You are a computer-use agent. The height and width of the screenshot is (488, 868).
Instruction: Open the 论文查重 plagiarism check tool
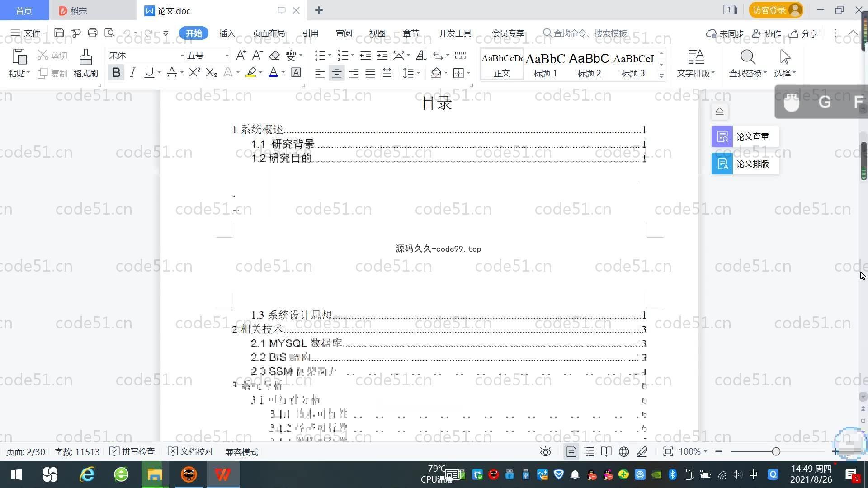point(745,136)
